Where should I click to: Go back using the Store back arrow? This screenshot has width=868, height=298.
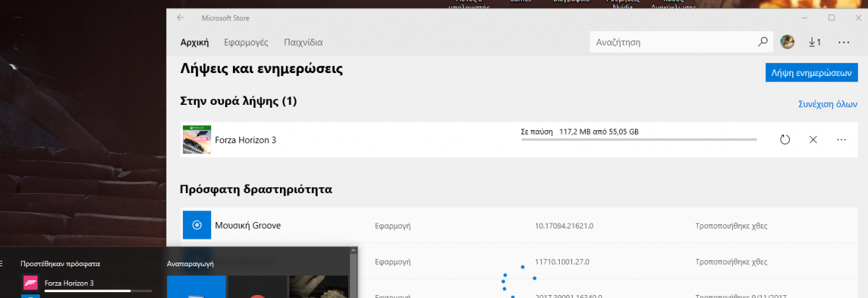coord(180,17)
